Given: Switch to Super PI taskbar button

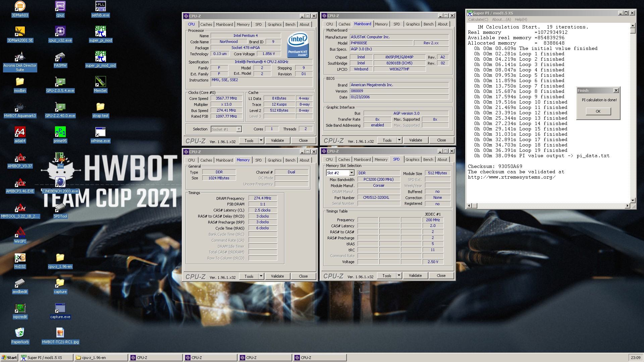Looking at the screenshot, I should (46, 358).
